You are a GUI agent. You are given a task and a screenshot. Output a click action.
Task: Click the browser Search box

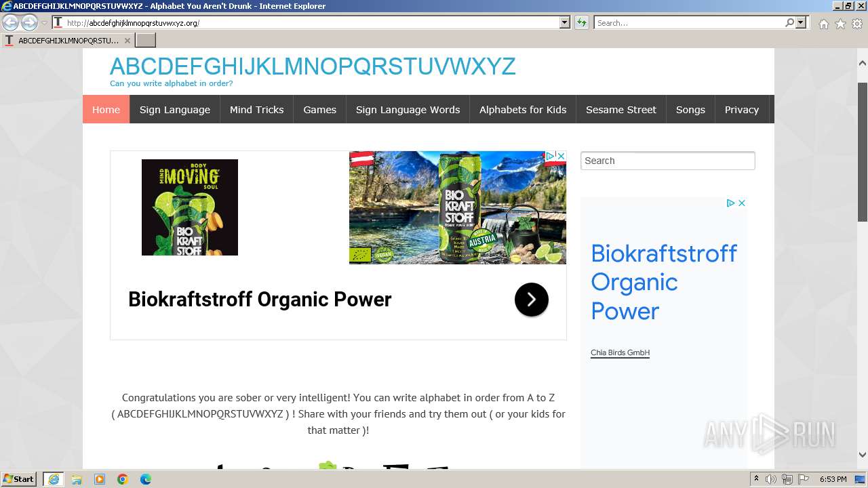pos(688,23)
